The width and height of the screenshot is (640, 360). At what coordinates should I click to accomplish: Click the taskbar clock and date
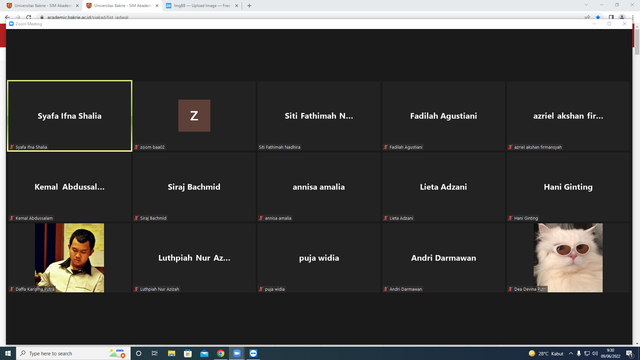coord(610,353)
